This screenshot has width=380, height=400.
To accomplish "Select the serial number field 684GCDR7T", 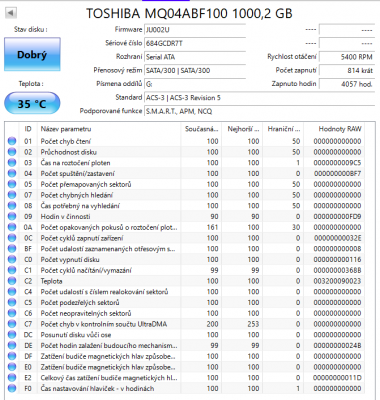I will 195,43.
